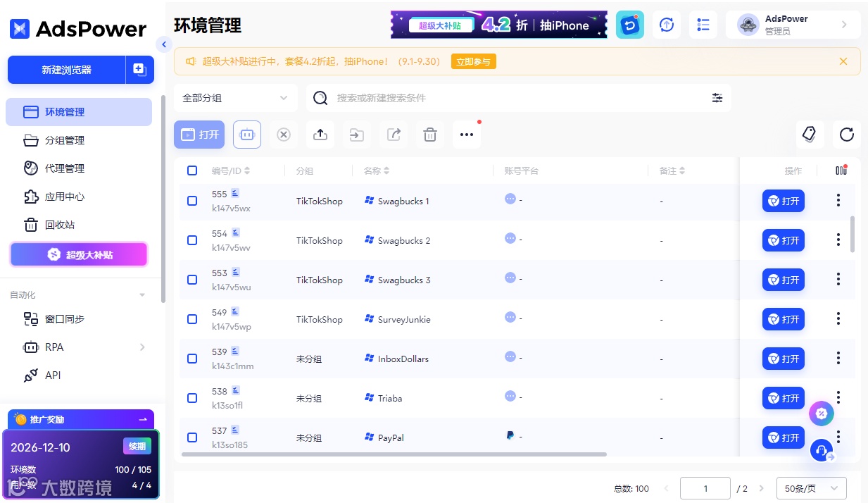
Task: Check the box for profile 539 InboxDollars
Action: point(192,359)
